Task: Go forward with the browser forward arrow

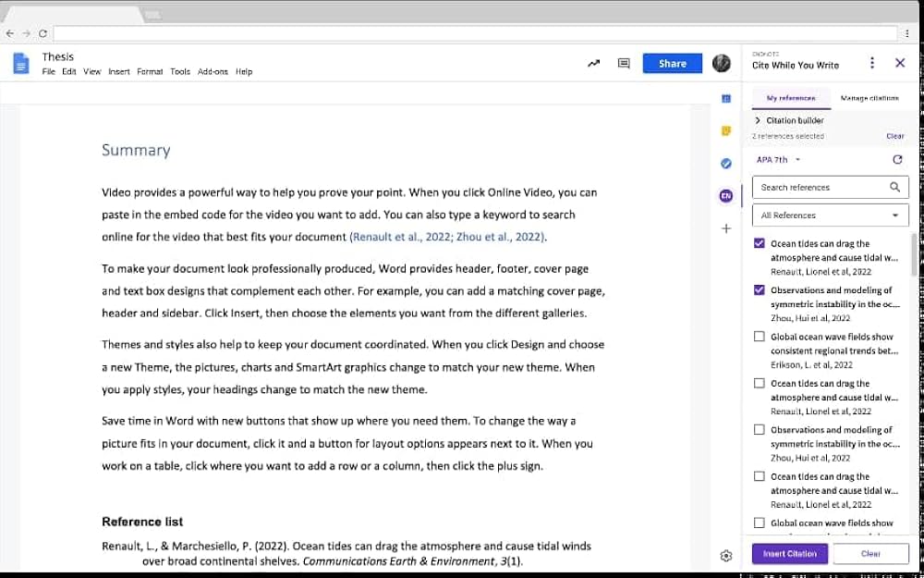Action: tap(26, 33)
